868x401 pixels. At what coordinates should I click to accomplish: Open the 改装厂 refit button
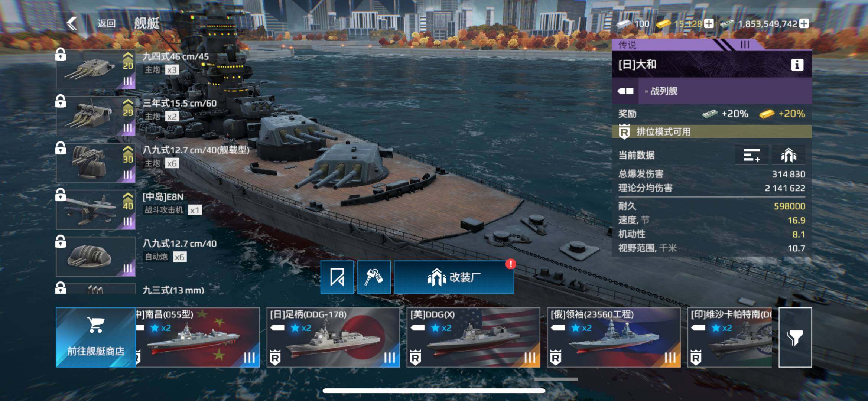tap(454, 277)
